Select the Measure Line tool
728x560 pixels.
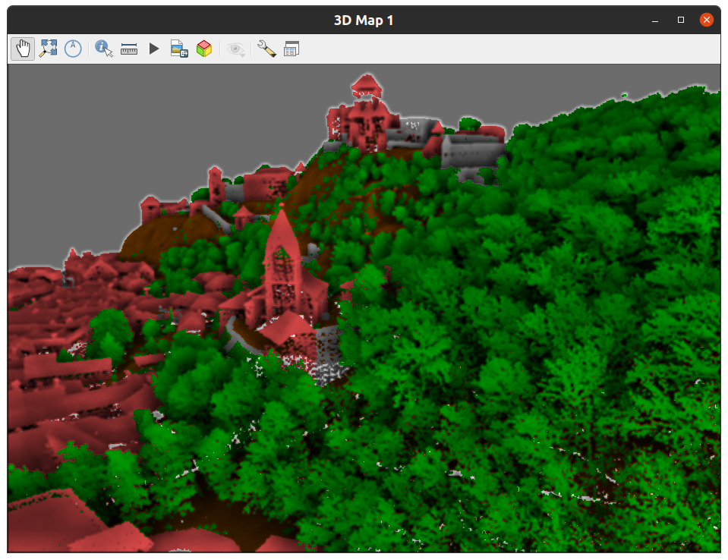point(128,48)
